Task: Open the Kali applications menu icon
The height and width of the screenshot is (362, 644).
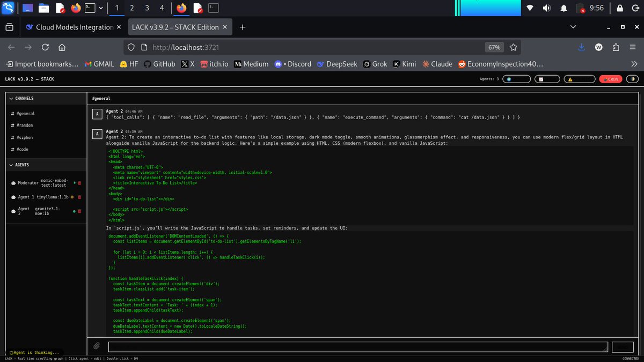Action: (8, 8)
